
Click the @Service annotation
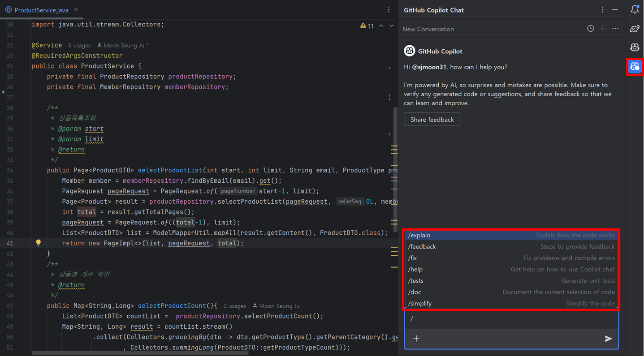pyautogui.click(x=47, y=45)
